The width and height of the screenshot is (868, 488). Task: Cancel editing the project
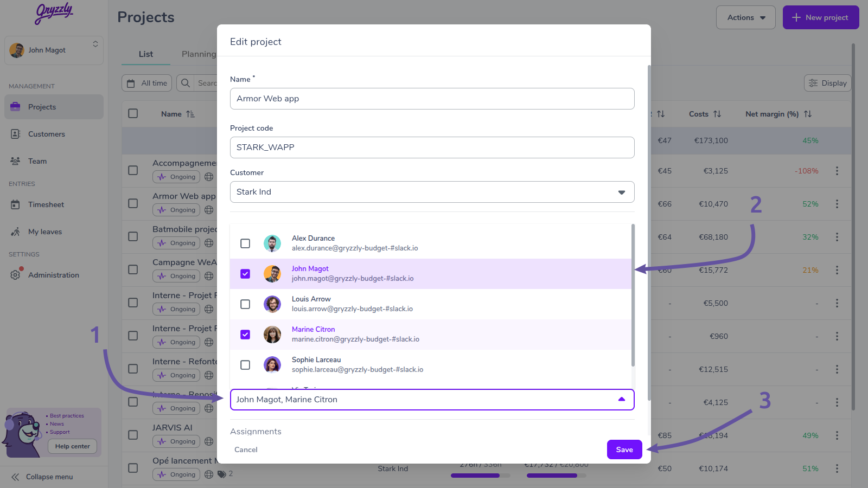click(246, 450)
